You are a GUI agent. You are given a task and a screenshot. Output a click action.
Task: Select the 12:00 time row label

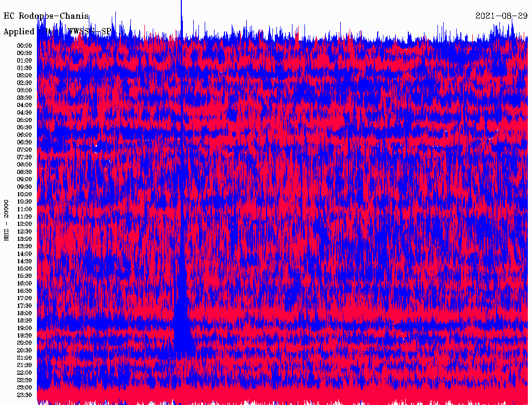[x=24, y=224]
